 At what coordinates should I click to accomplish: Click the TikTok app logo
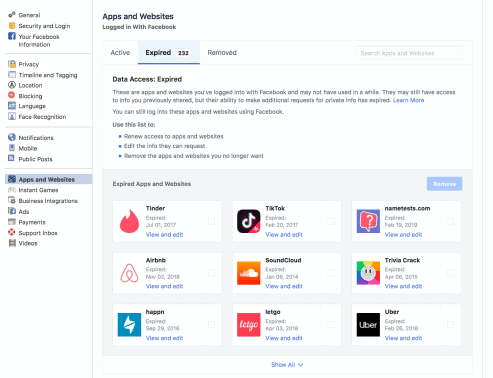pos(249,221)
